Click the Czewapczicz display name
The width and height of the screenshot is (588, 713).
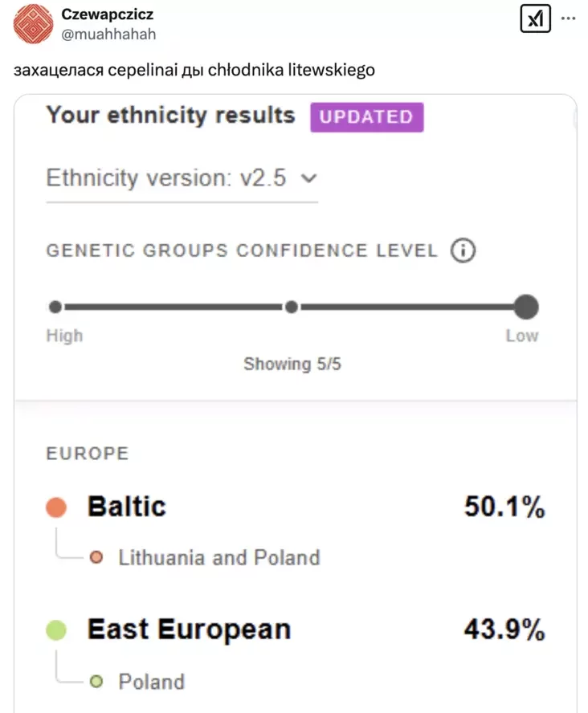[108, 15]
